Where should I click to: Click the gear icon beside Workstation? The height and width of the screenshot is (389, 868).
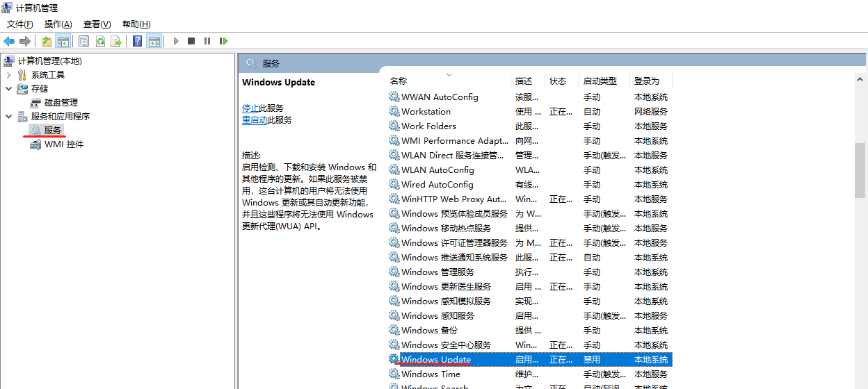pos(394,111)
